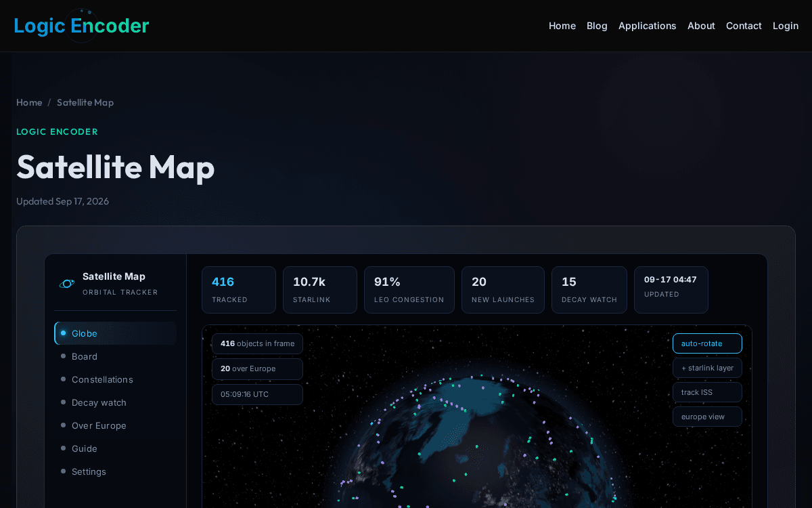Viewport: 812px width, 508px height.
Task: Open Guide in the sidebar
Action: (x=116, y=448)
